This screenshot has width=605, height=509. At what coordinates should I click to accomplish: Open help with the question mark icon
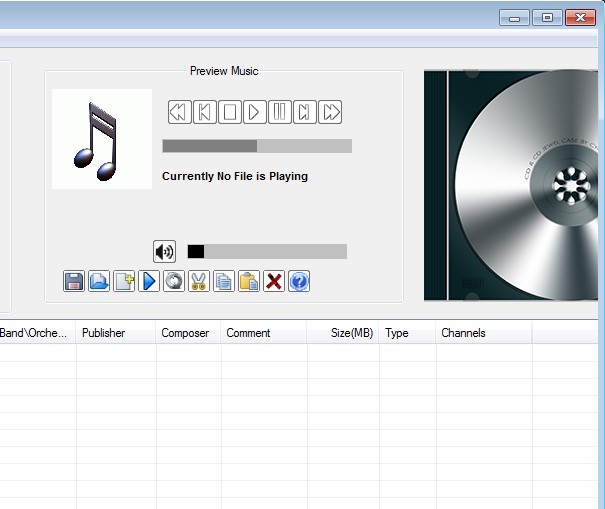coord(299,281)
